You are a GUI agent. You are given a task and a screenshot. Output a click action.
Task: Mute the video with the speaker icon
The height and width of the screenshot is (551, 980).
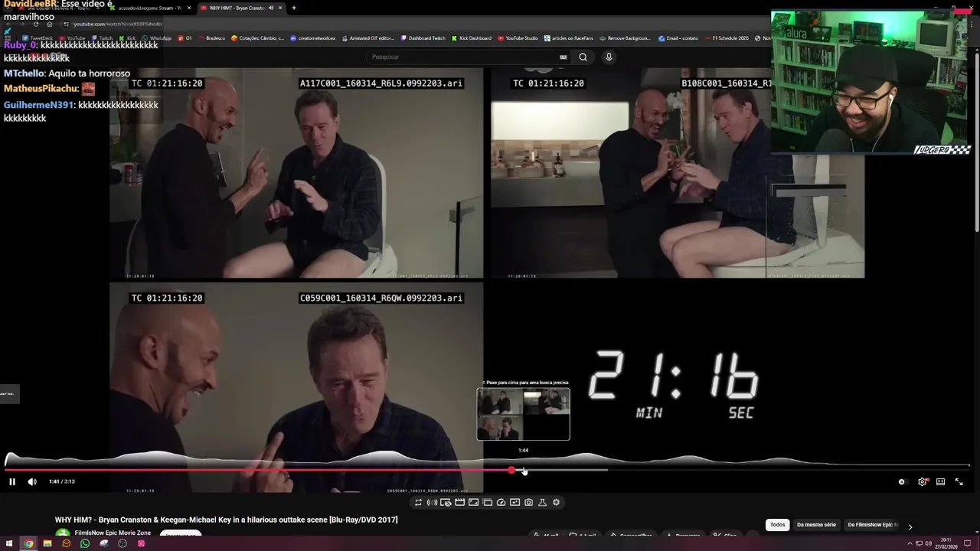tap(32, 481)
